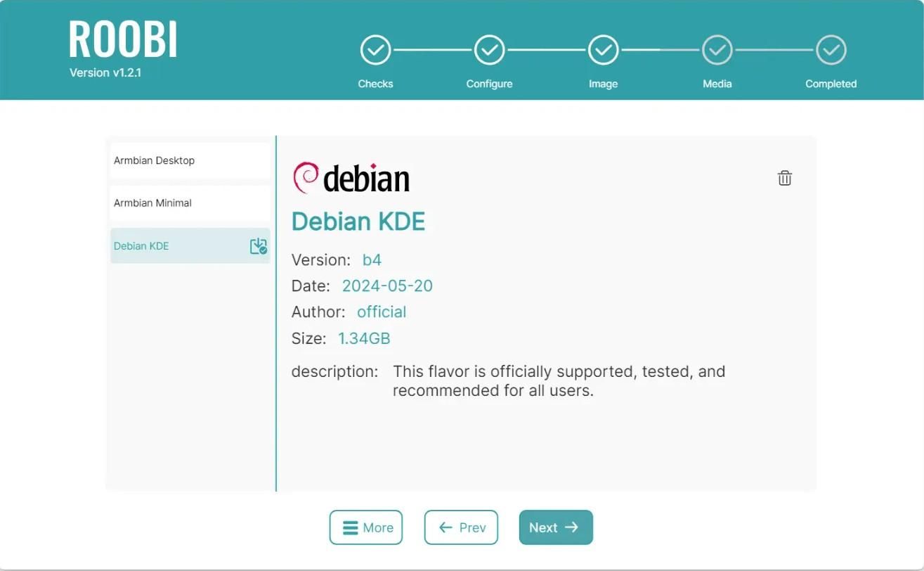The width and height of the screenshot is (924, 571).
Task: Click the Media step label
Action: (x=717, y=84)
